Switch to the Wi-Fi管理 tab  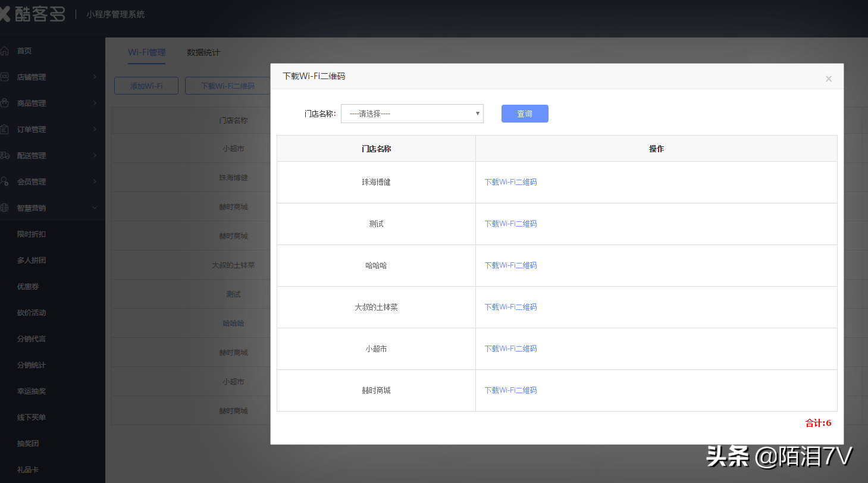pyautogui.click(x=146, y=52)
